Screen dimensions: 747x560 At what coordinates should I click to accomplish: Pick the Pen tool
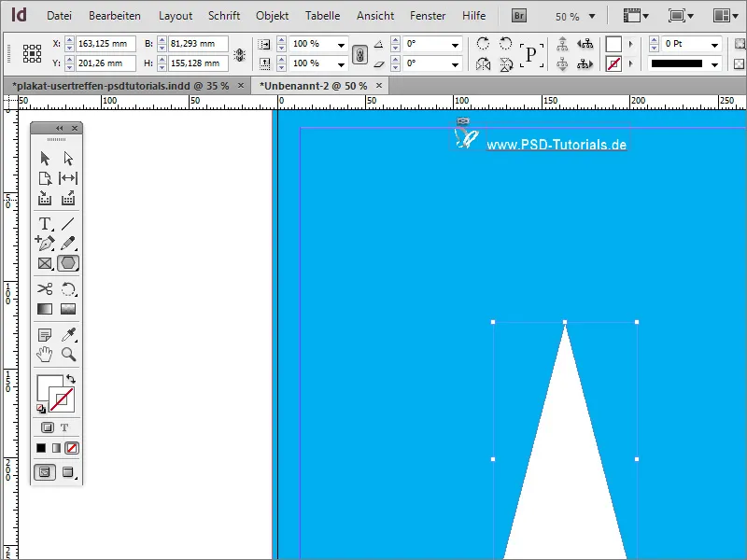(45, 244)
